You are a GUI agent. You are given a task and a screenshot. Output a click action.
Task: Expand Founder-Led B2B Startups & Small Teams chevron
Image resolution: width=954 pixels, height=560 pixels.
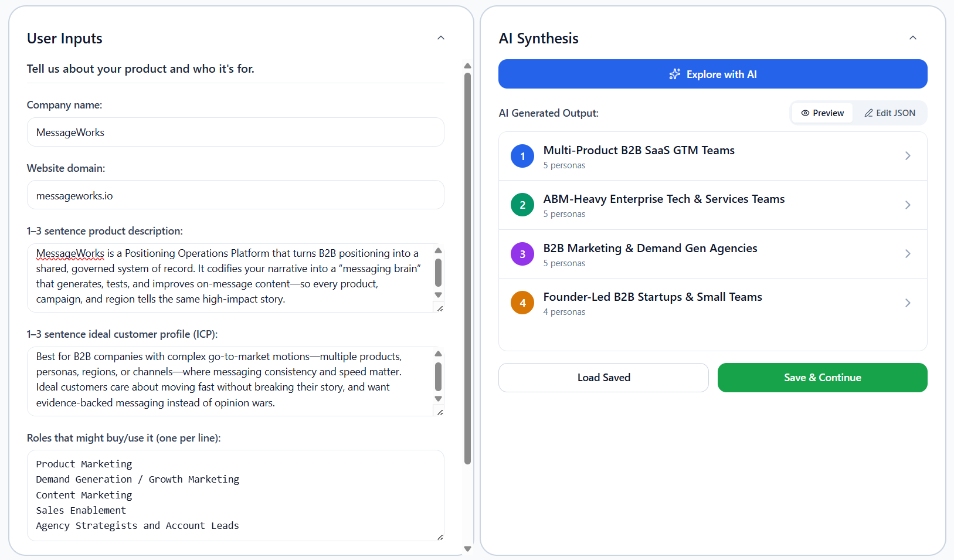(908, 303)
